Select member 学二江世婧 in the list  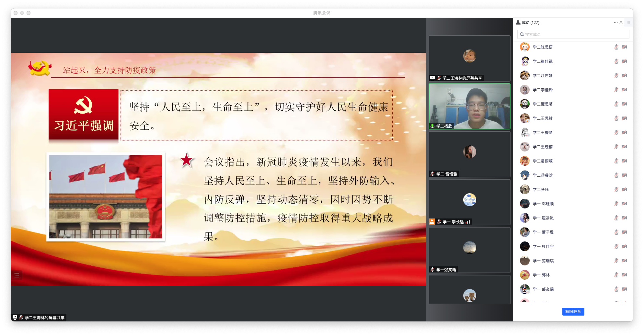[543, 76]
